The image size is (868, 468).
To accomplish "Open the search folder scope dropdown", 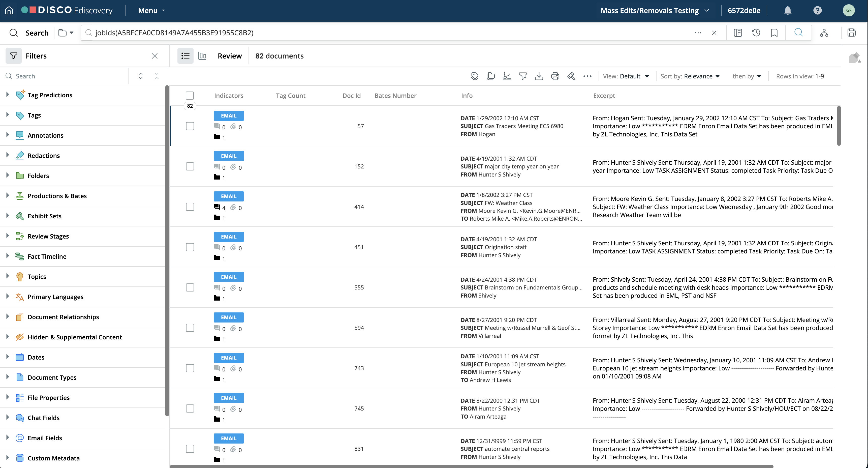I will pos(66,33).
